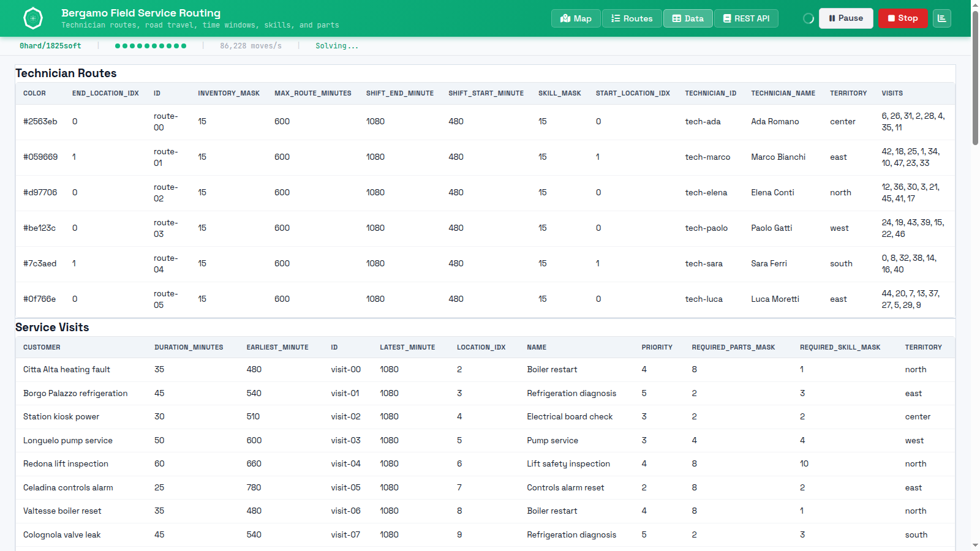This screenshot has height=551, width=980.
Task: Click the solving spinner indicator
Action: pyautogui.click(x=809, y=18)
